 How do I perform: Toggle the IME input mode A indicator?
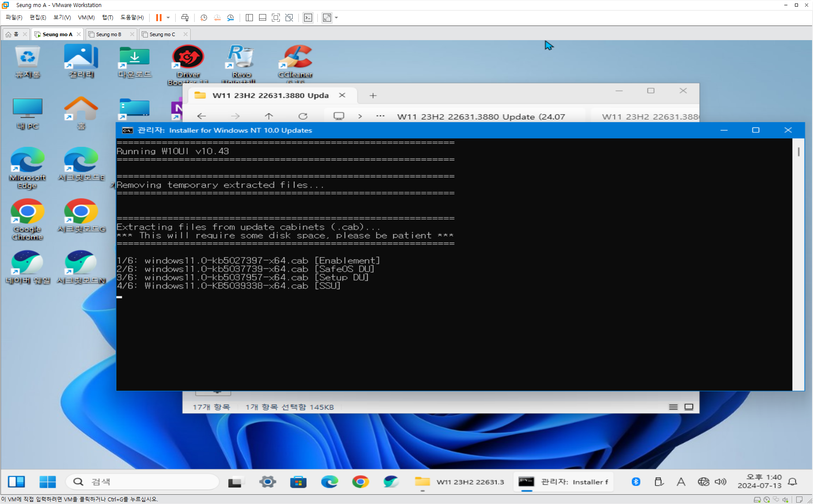point(681,482)
